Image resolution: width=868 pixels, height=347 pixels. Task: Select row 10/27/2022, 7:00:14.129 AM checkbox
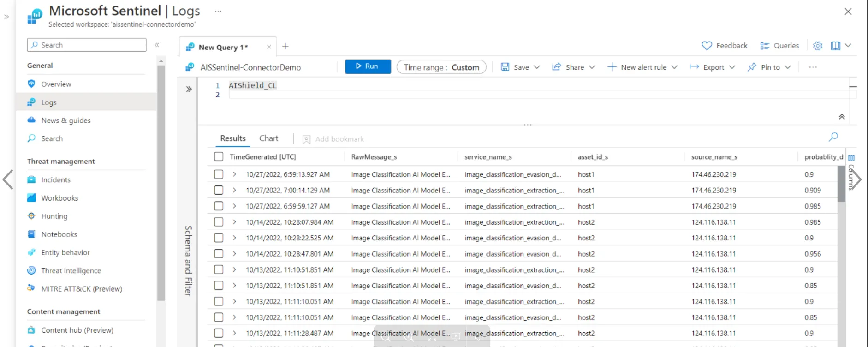click(219, 190)
